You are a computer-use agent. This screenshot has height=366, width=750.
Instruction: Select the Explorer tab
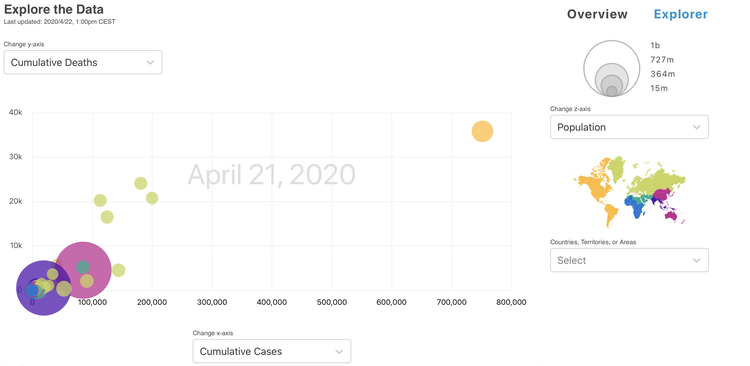pos(681,14)
